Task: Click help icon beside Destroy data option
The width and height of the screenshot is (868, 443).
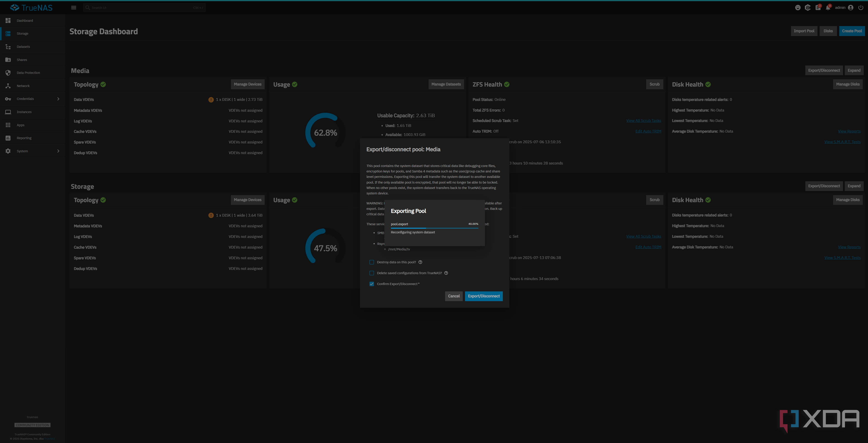Action: coord(420,262)
